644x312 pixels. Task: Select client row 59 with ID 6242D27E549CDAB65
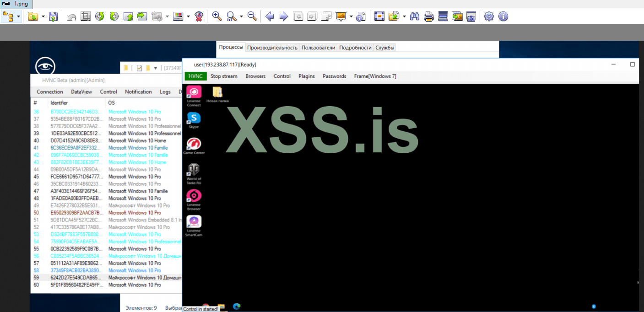coord(106,278)
